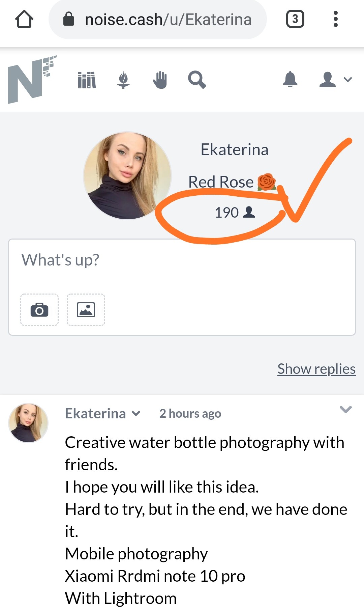Expand the user account dropdown
364x609 pixels.
336,80
